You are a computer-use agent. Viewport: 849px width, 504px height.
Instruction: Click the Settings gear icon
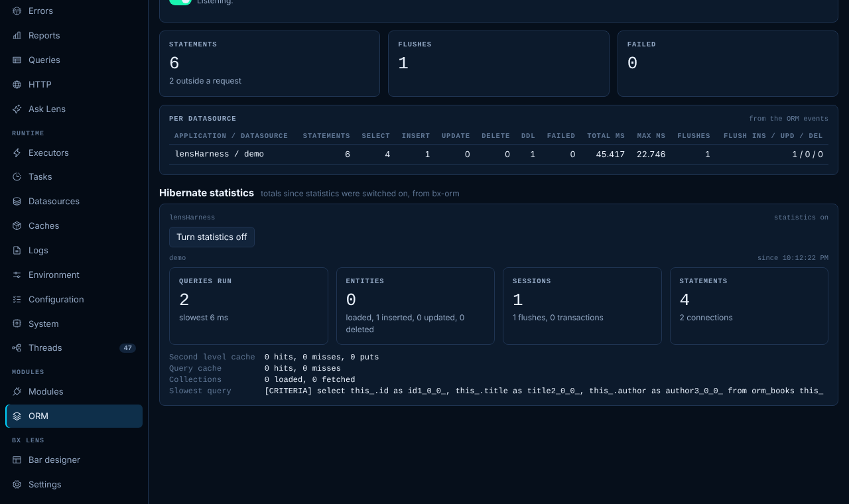click(17, 485)
